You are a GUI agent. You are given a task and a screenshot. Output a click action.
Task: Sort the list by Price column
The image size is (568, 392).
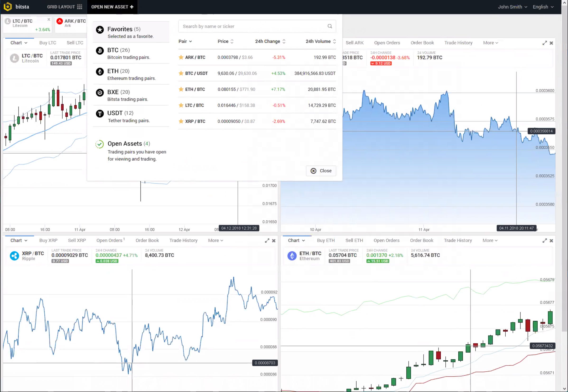tap(225, 41)
